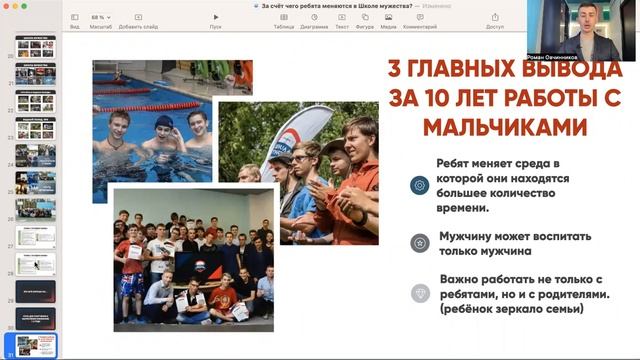The image size is (640, 360).
Task: Open the Вид (View) sidebar options
Action: click(75, 21)
